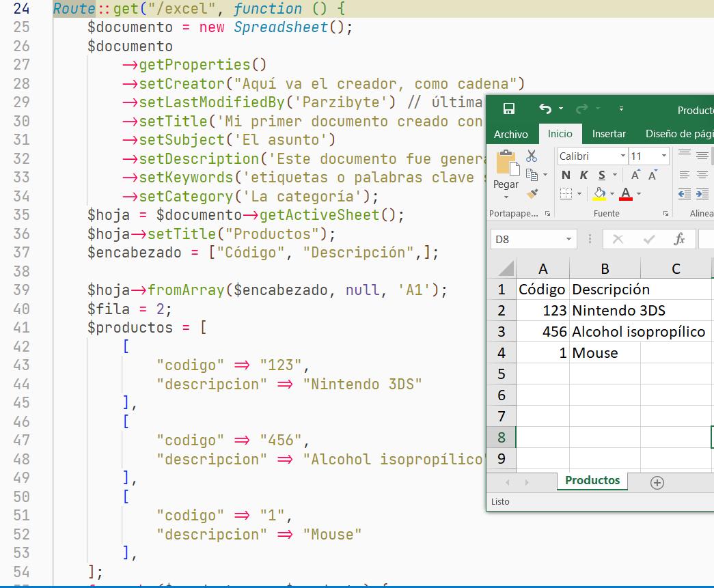Image resolution: width=714 pixels, height=588 pixels.
Task: Expand the Pegar options arrow
Action: [x=506, y=197]
